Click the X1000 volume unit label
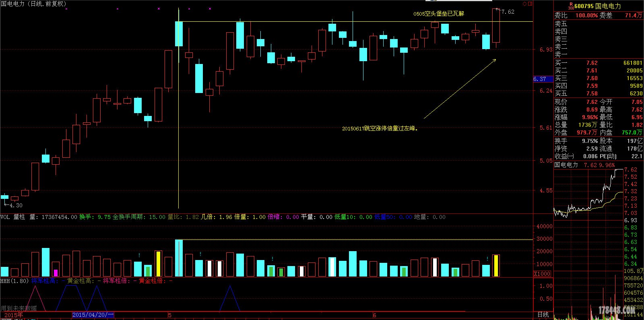644x320 pixels. coord(542,274)
